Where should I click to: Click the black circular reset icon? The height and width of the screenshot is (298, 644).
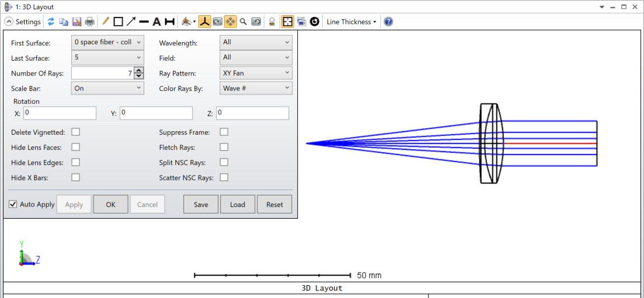pyautogui.click(x=315, y=22)
